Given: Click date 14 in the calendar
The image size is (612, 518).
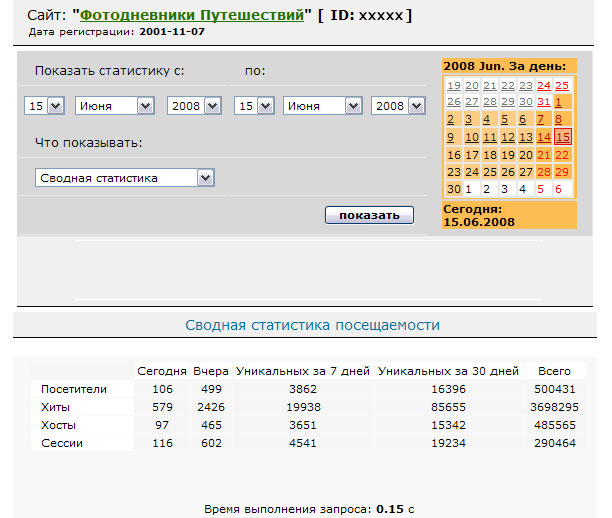Looking at the screenshot, I should pyautogui.click(x=544, y=137).
